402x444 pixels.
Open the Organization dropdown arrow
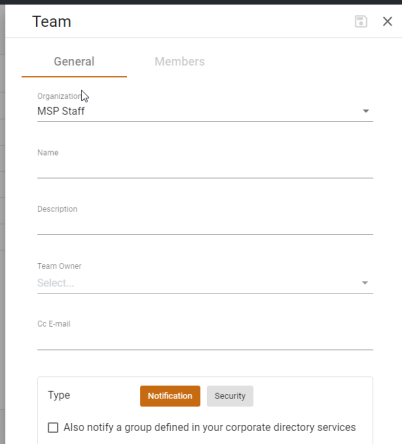click(366, 111)
